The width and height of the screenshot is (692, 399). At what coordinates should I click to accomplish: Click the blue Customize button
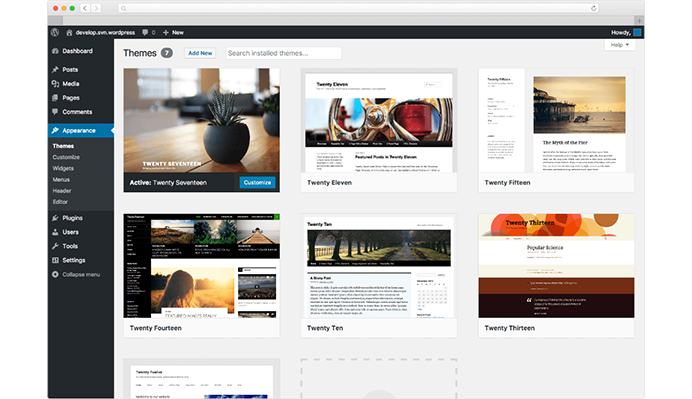(x=257, y=182)
